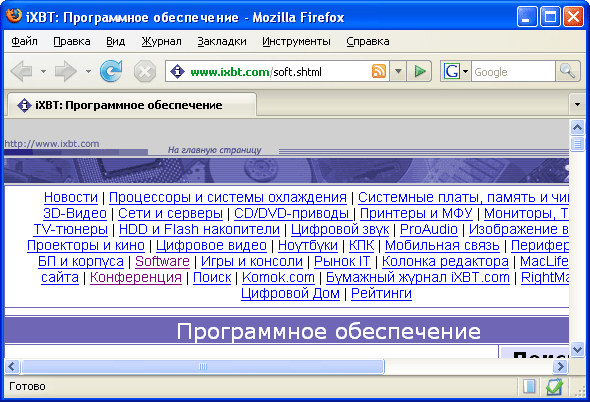
Task: Open the Инструменты menu
Action: tap(297, 41)
